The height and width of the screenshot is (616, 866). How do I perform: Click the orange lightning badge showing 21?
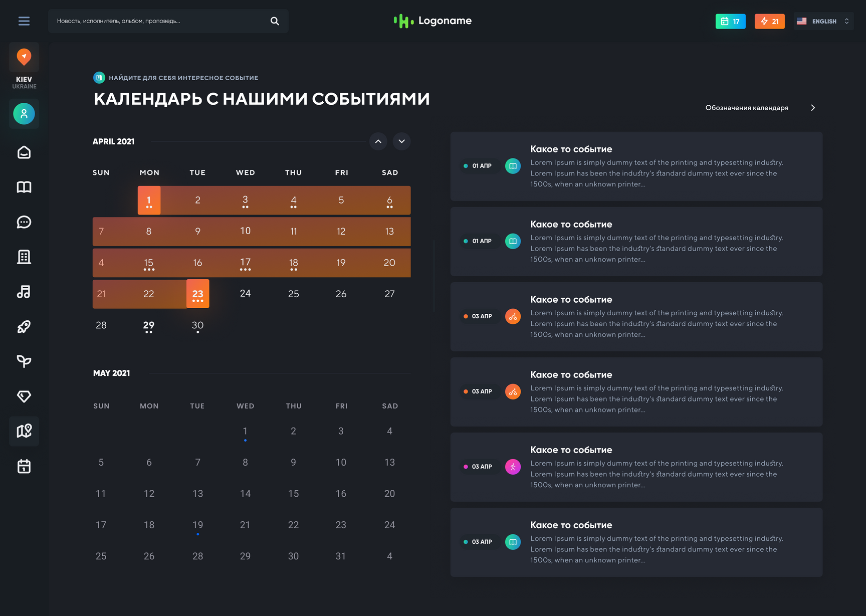(x=769, y=21)
